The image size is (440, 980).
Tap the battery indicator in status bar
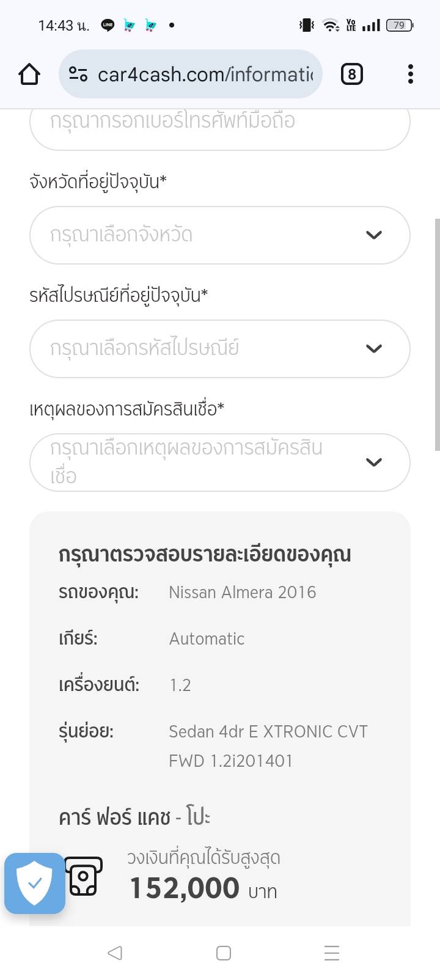pos(400,25)
